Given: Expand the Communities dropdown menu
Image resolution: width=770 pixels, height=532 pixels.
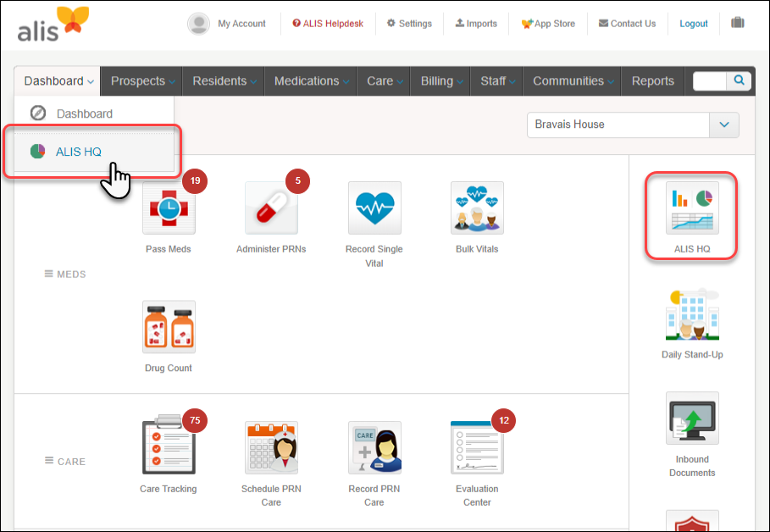Looking at the screenshot, I should (x=573, y=81).
